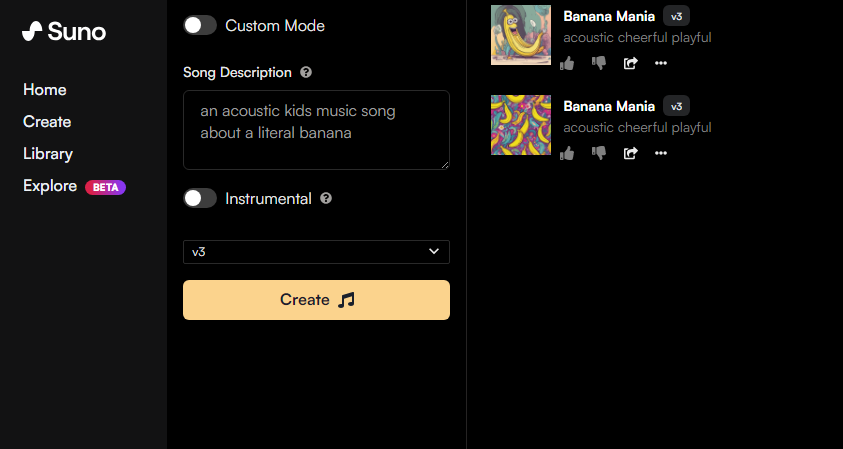Open the Create page in sidebar
Viewport: 843px width, 449px height.
click(47, 122)
